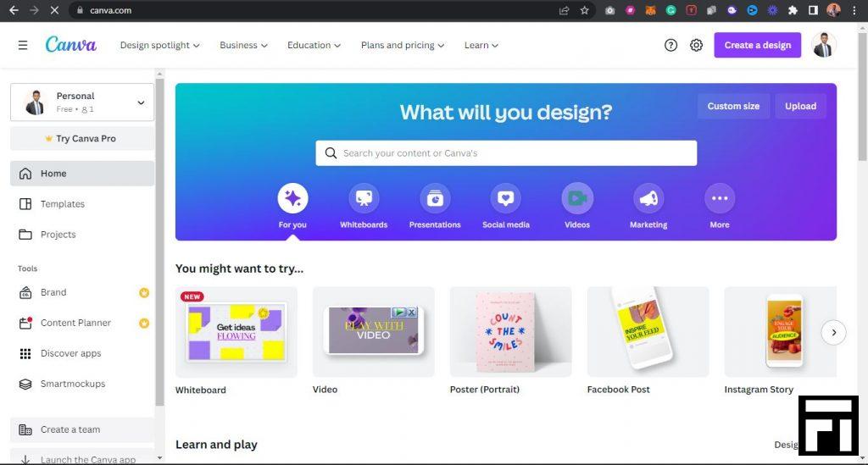Expand the Plans and pricing dropdown
Image resolution: width=868 pixels, height=465 pixels.
pyautogui.click(x=403, y=46)
